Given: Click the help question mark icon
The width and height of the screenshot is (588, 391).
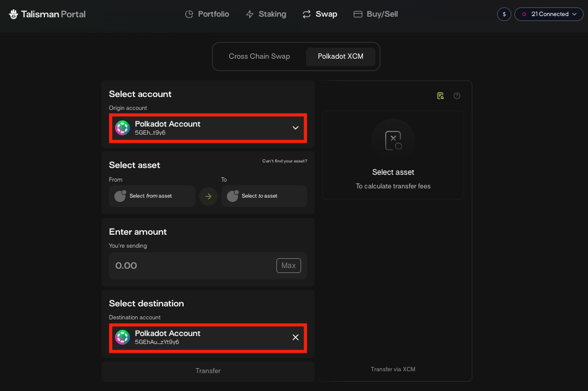Looking at the screenshot, I should (457, 96).
